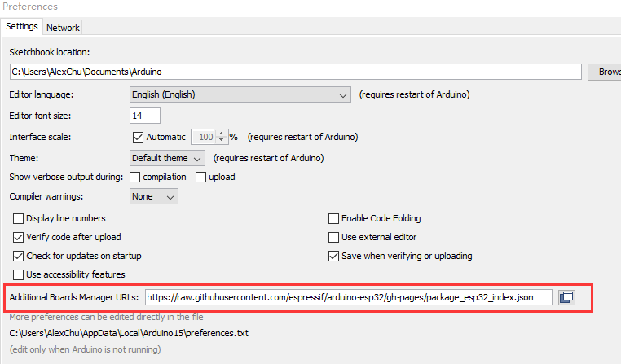This screenshot has height=364, width=621.
Task: Open the Theme dropdown
Action: [167, 158]
